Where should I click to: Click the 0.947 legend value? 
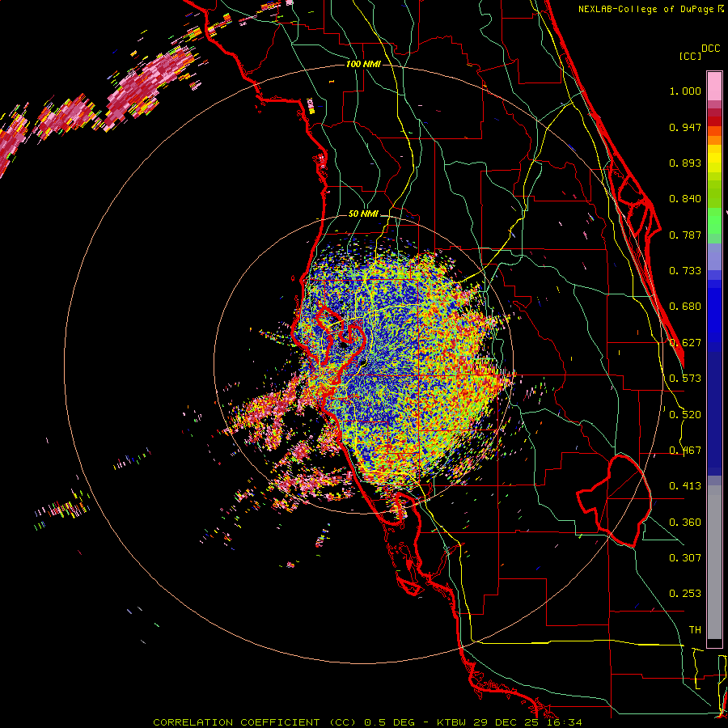pos(685,127)
